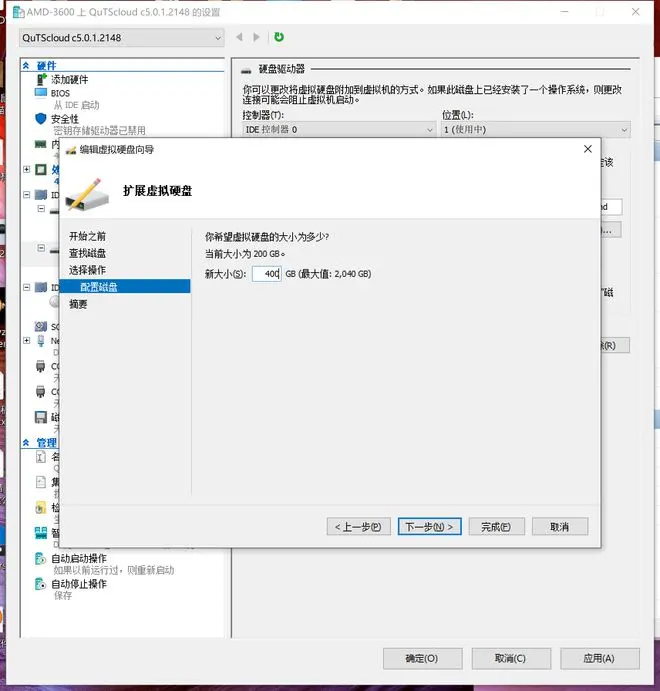
Task: Select the 配置磁盘 wizard step
Action: (125, 286)
